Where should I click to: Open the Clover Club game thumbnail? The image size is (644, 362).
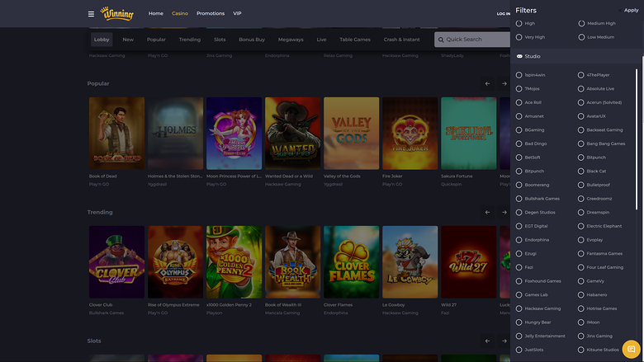coord(116,262)
